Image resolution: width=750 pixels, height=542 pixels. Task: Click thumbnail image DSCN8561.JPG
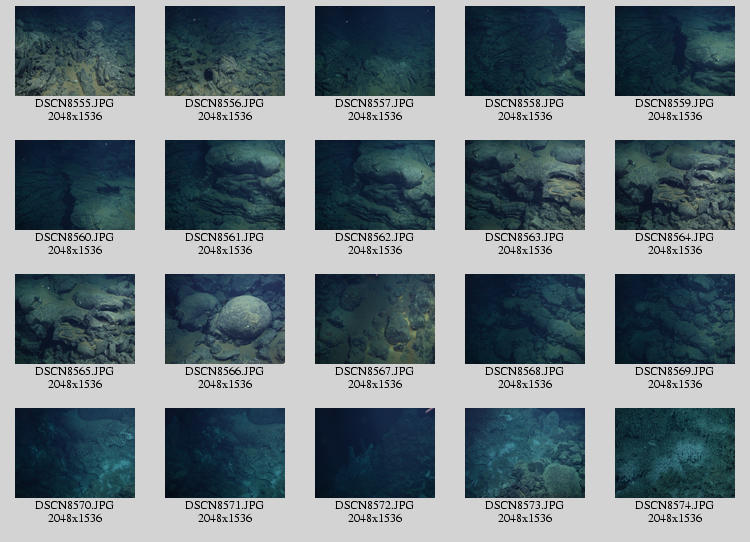225,185
